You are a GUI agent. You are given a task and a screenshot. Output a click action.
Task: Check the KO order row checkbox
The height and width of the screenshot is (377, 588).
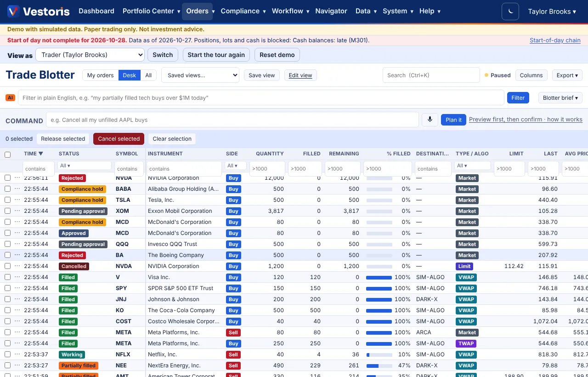click(7, 310)
